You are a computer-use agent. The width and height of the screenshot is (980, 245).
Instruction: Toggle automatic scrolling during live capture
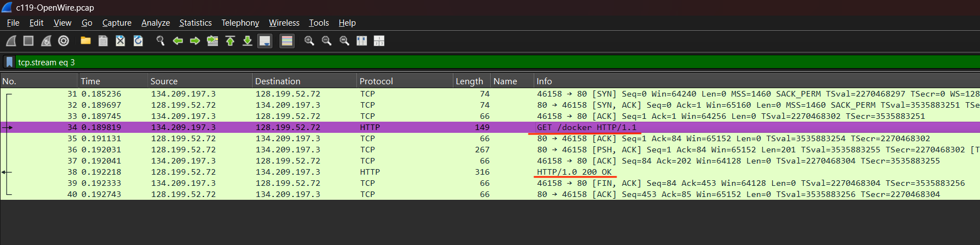tap(265, 41)
